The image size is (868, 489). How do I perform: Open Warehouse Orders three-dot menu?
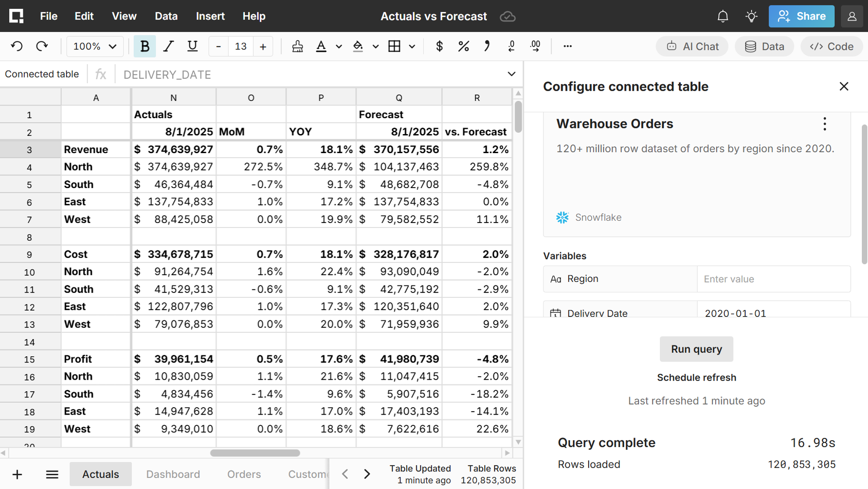pyautogui.click(x=825, y=124)
